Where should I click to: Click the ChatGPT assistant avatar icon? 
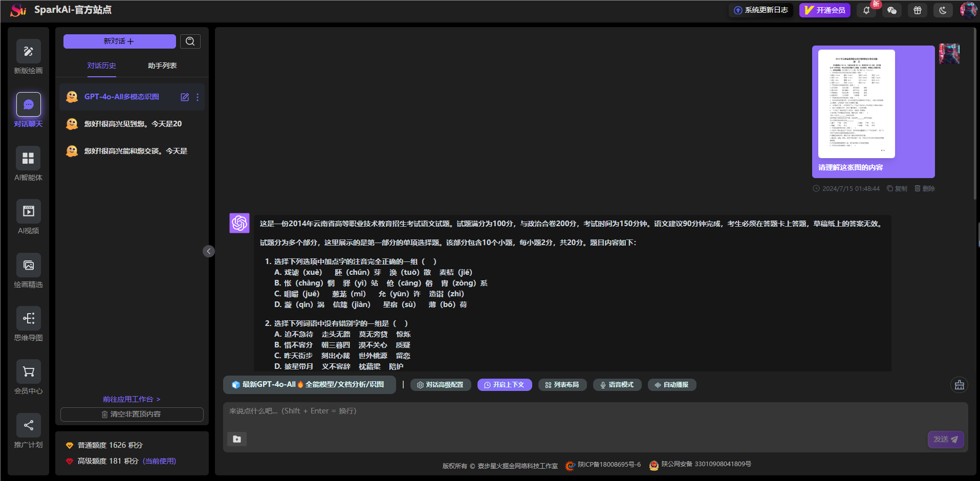tap(239, 223)
